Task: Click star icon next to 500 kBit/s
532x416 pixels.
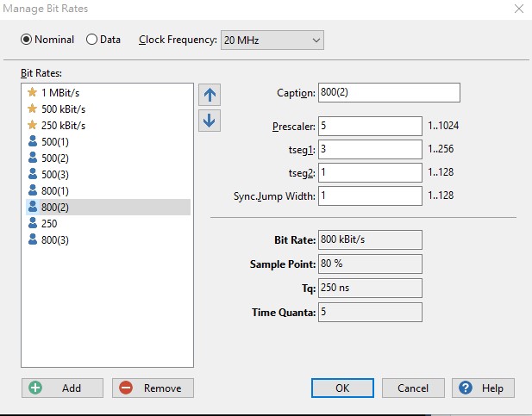Action: point(32,109)
